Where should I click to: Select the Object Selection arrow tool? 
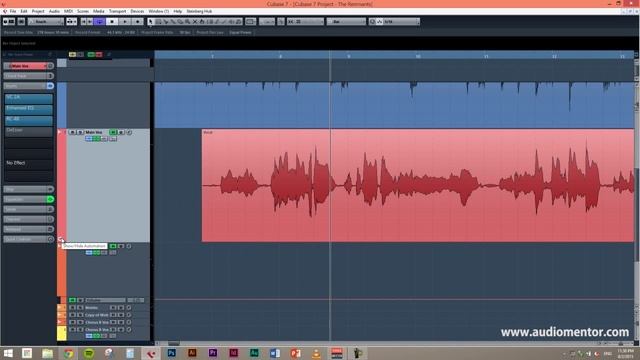[151, 22]
